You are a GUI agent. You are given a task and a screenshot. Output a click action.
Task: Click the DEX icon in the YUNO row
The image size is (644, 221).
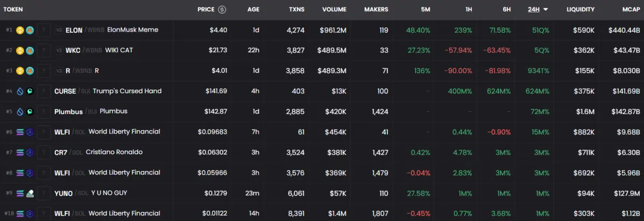pyautogui.click(x=30, y=194)
